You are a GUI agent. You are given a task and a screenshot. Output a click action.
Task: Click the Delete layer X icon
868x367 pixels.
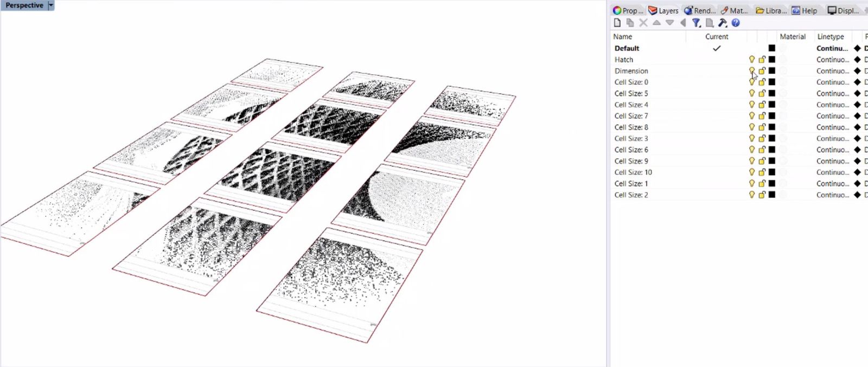tap(643, 23)
